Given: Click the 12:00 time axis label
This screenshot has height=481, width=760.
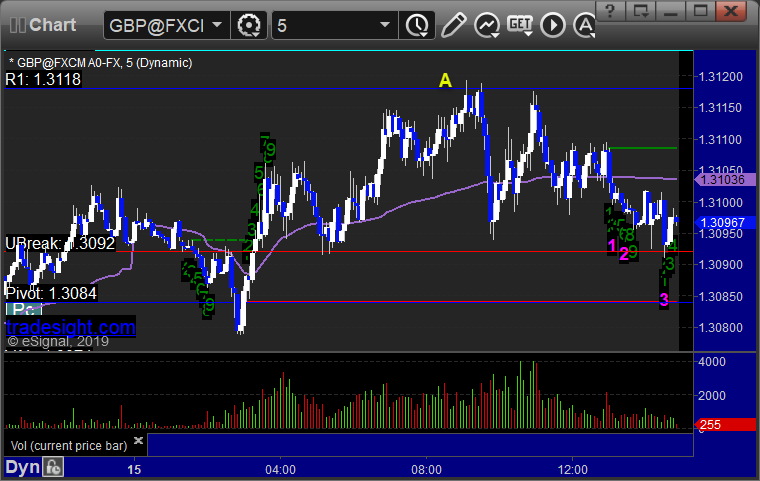Looking at the screenshot, I should click(x=572, y=470).
